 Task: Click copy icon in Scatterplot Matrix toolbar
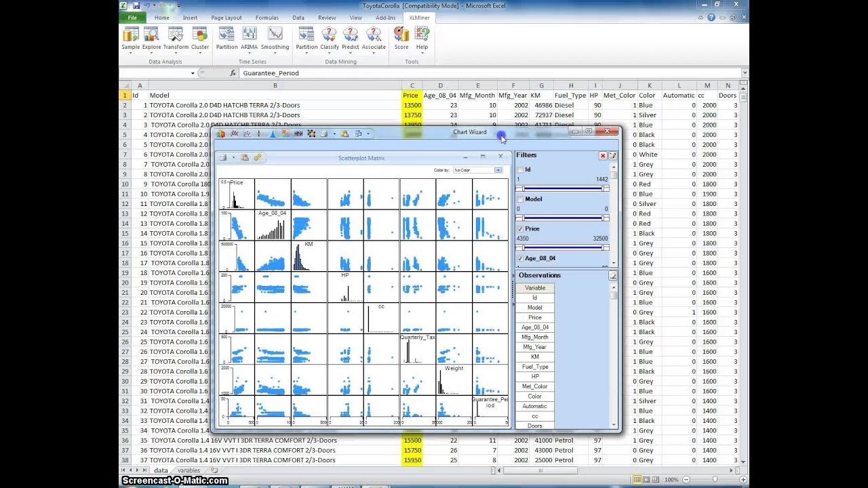(x=245, y=157)
